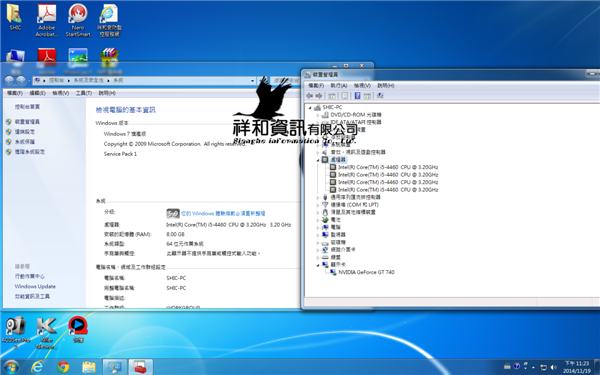
Task: Click the blue Help icon in Device Manager toolbar
Action: (357, 96)
